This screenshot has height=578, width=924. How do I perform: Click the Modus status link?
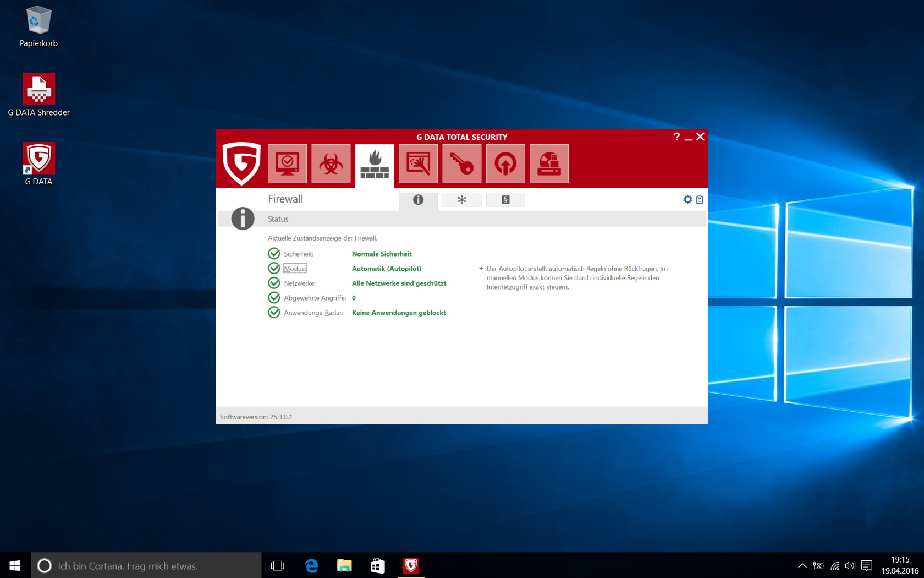tap(295, 269)
